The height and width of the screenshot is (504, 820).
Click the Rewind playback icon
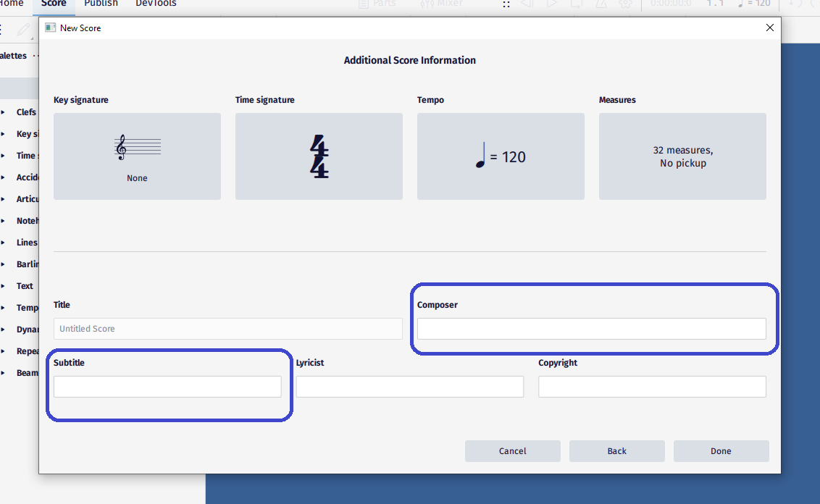527,4
